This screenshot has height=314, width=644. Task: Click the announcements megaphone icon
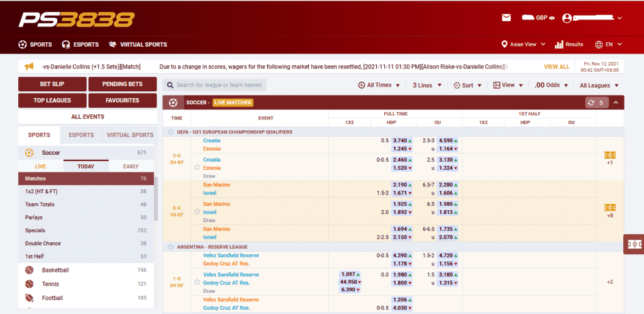tap(29, 66)
